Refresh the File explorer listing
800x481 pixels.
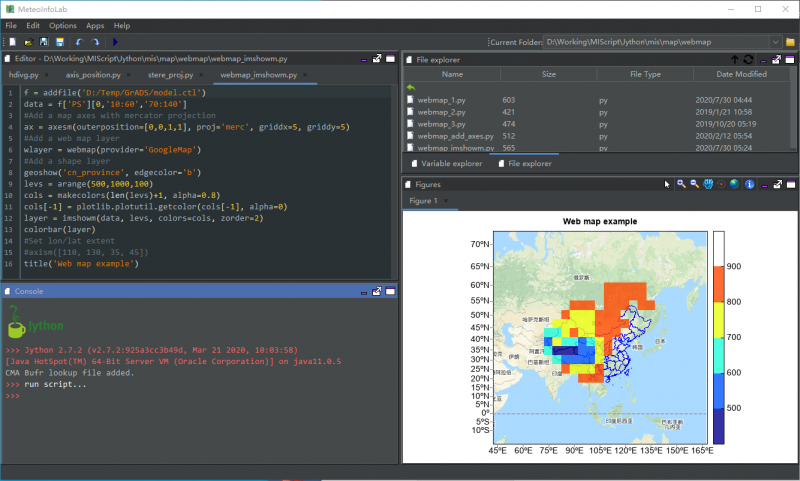(x=748, y=60)
